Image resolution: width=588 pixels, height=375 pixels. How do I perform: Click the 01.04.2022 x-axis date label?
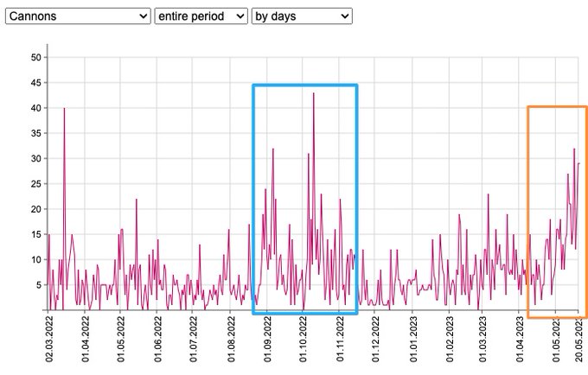pos(85,340)
